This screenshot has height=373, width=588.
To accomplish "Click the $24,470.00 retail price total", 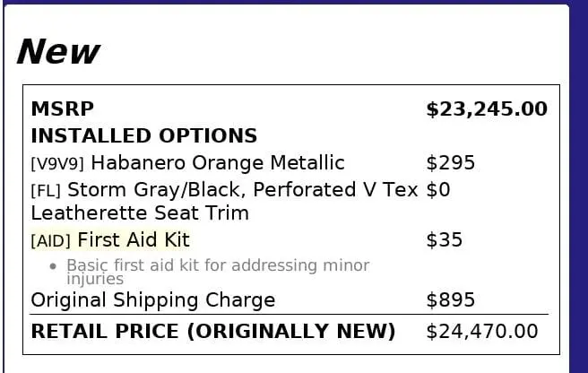I will tap(481, 332).
